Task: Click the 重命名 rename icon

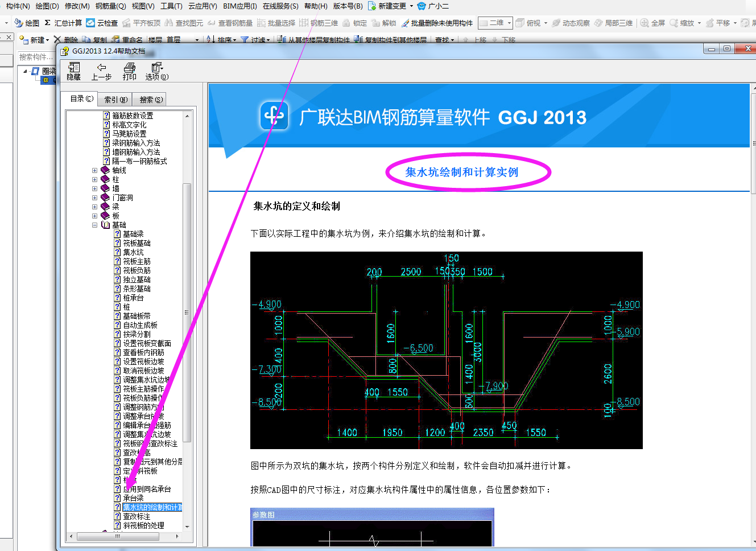Action: pyautogui.click(x=115, y=39)
